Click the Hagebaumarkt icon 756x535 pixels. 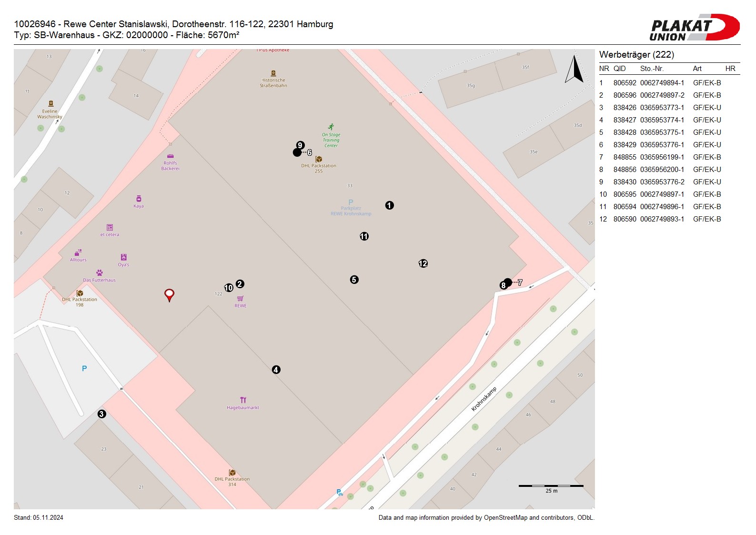pos(243,400)
